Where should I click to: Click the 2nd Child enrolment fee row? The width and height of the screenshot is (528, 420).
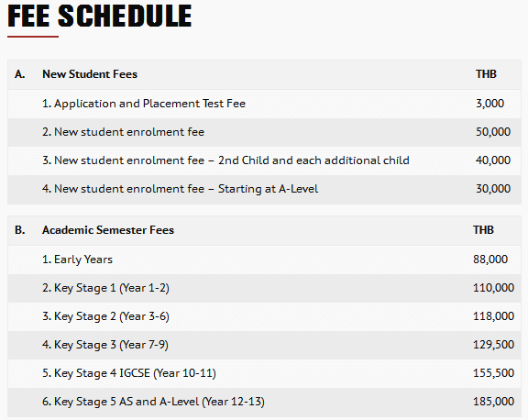click(264, 160)
